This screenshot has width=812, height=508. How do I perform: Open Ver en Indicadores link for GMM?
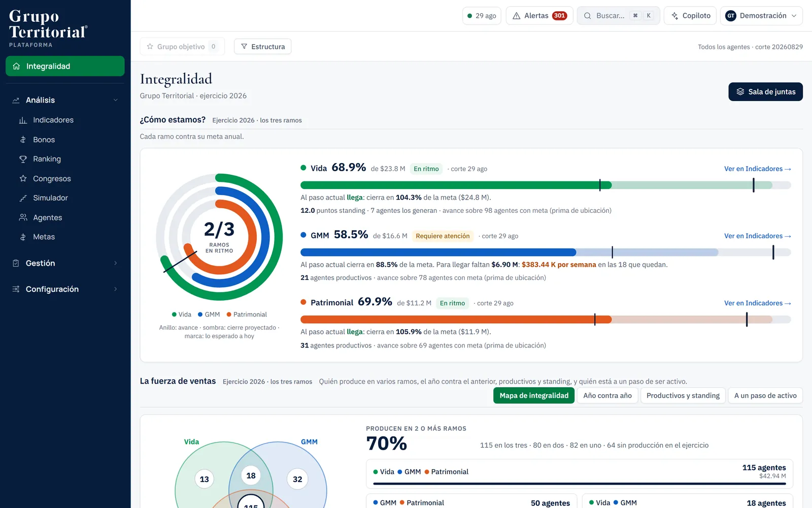(758, 236)
